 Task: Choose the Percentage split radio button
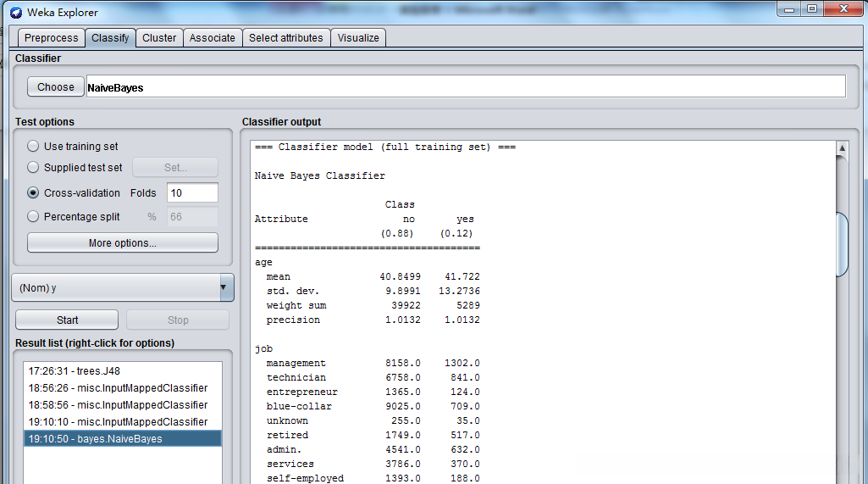34,216
